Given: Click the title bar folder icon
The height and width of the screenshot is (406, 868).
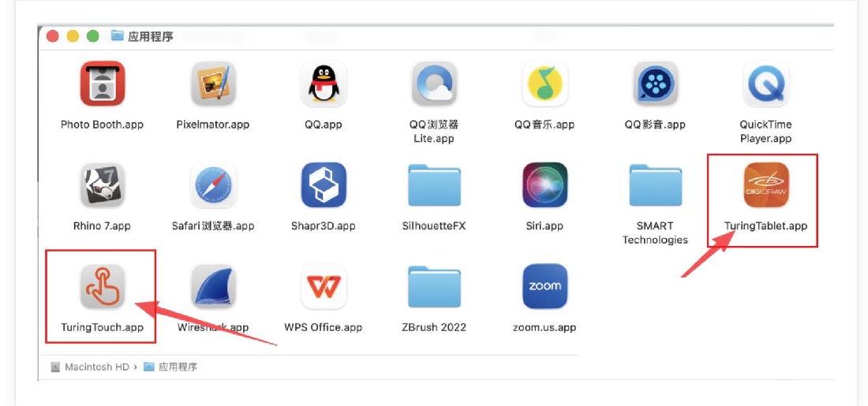Looking at the screenshot, I should click(117, 36).
